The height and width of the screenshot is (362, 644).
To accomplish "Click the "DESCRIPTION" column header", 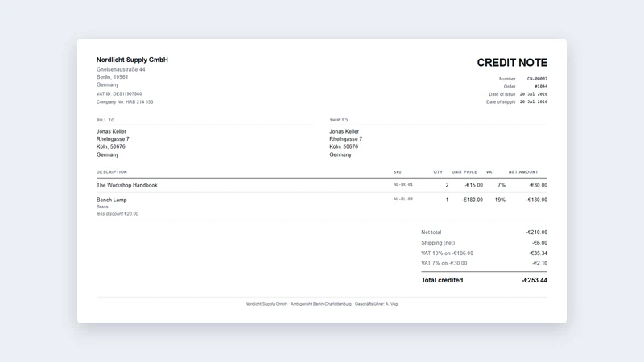I will [x=112, y=172].
